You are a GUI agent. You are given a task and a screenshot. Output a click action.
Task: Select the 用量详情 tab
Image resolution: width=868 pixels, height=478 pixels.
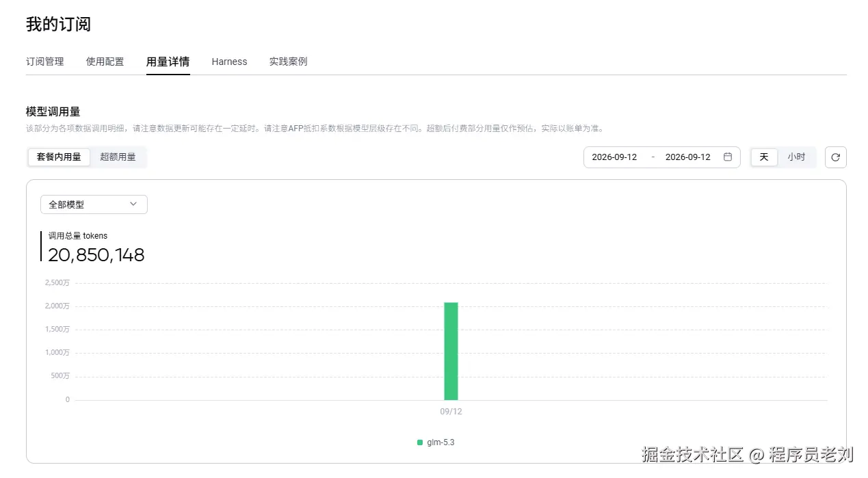168,62
